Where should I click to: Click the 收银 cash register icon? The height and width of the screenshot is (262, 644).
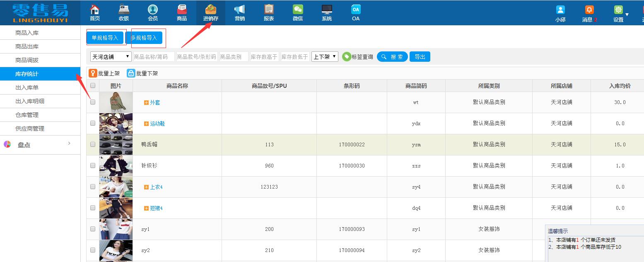pos(123,10)
